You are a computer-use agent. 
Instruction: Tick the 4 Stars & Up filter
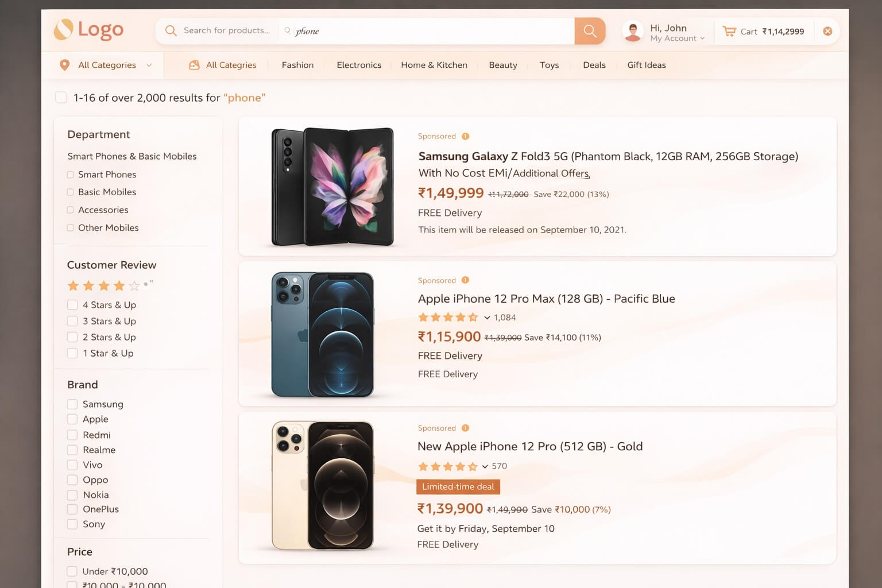coord(72,305)
